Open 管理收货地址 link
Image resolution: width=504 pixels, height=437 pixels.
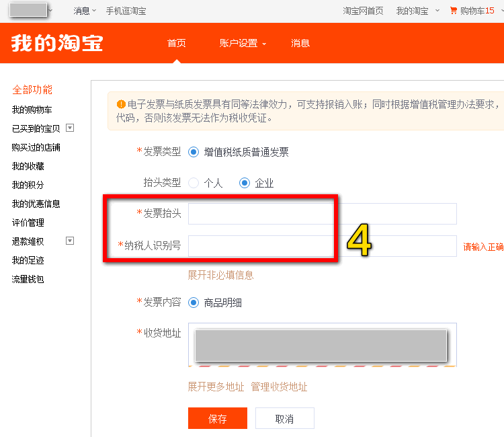279,387
